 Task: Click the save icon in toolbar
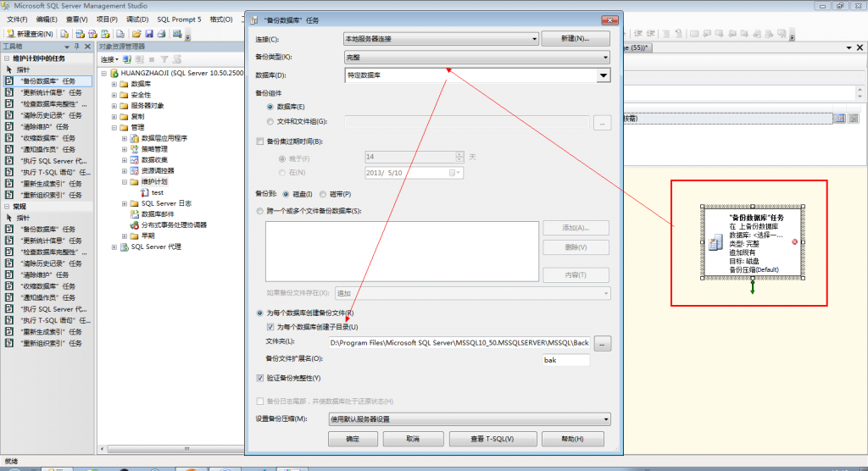click(149, 35)
